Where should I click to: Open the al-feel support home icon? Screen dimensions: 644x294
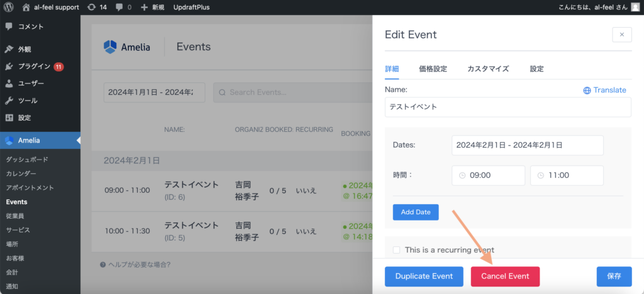point(26,7)
